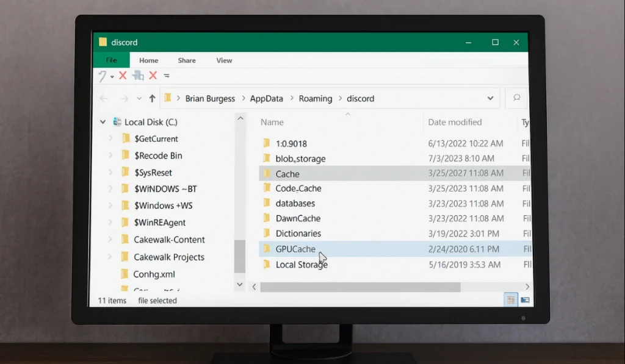
Task: Open the View ribbon tab
Action: 224,60
